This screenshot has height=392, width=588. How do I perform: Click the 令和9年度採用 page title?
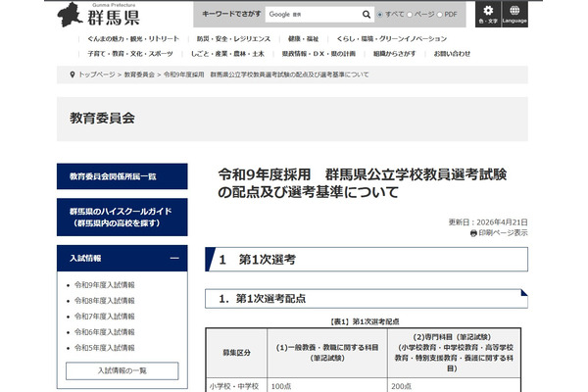pyautogui.click(x=363, y=183)
